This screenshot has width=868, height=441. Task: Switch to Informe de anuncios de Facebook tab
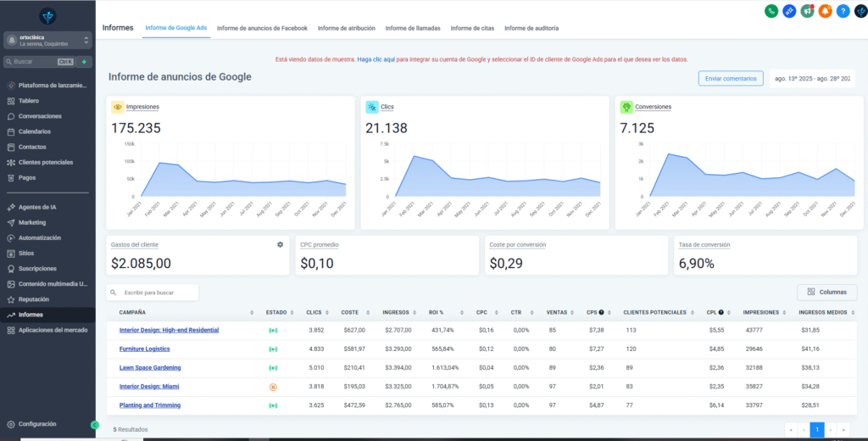click(x=263, y=28)
